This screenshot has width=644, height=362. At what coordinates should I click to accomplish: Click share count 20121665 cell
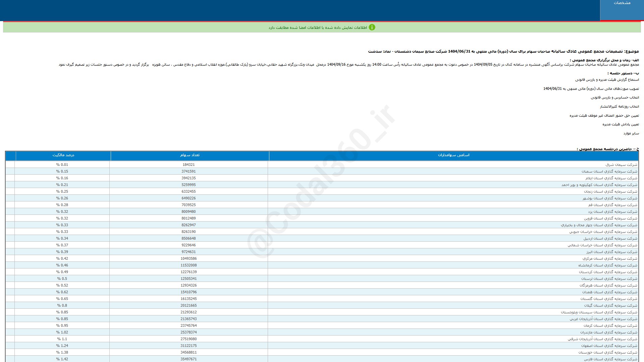(x=189, y=306)
